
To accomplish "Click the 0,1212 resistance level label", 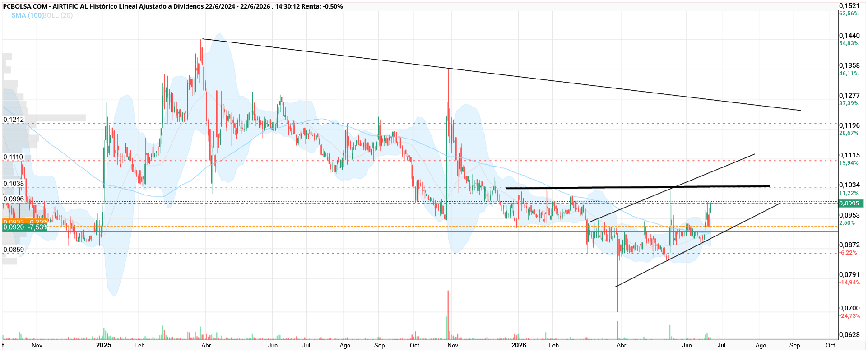I will pyautogui.click(x=14, y=120).
